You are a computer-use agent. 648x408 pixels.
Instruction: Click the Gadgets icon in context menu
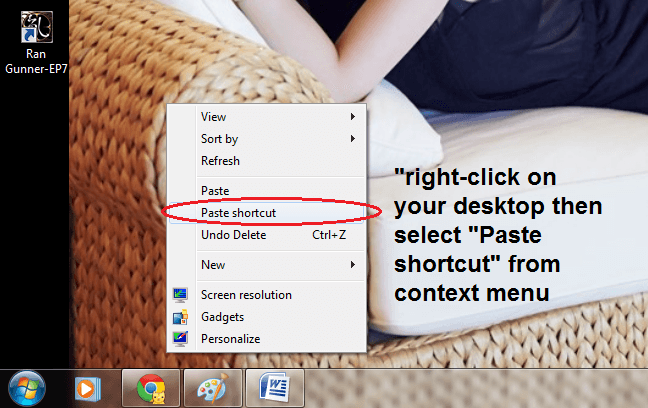pyautogui.click(x=180, y=317)
